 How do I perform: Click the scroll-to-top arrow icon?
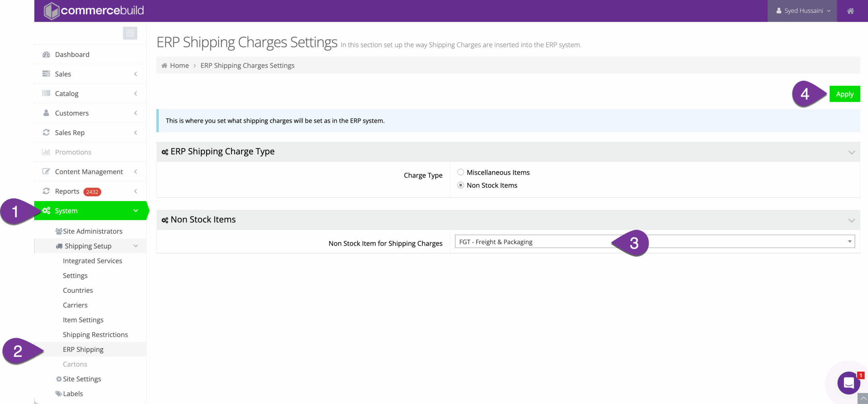(863, 399)
